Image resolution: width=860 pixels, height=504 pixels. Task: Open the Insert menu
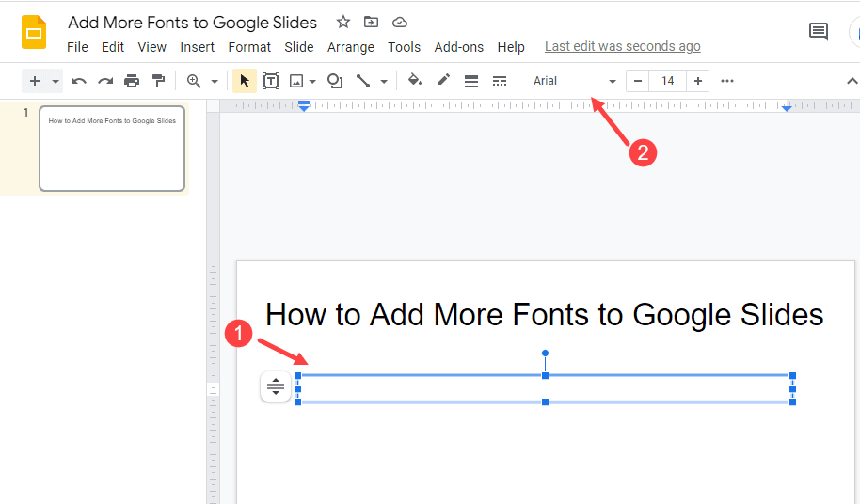(197, 47)
